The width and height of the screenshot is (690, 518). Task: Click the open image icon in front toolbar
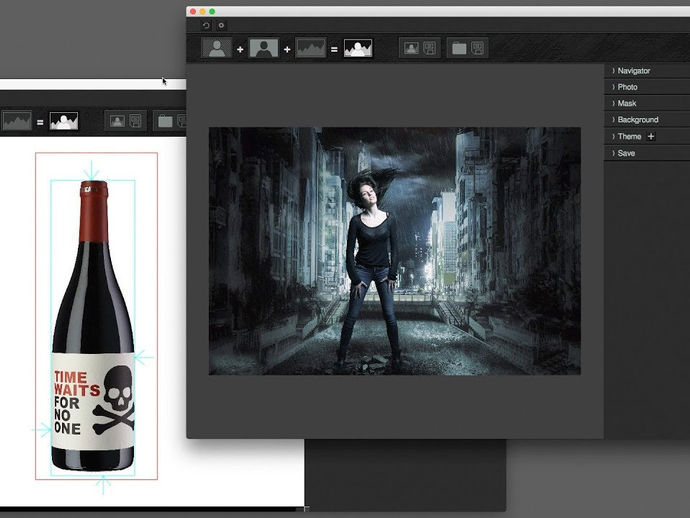coord(411,48)
